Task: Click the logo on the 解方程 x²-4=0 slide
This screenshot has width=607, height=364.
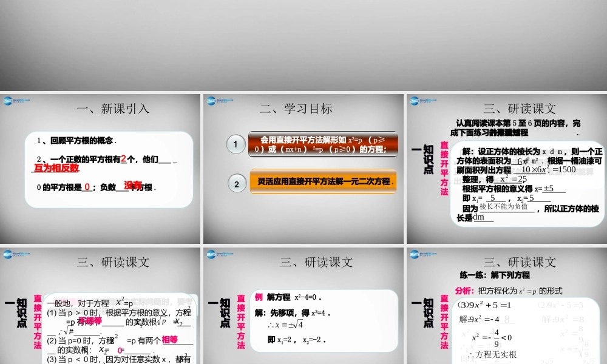Action: pos(220,255)
